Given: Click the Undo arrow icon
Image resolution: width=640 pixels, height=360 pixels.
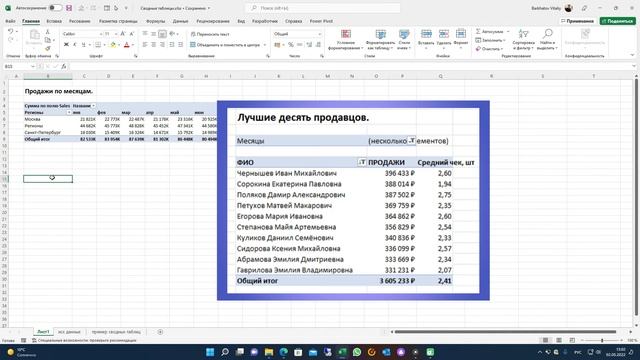Looking at the screenshot, I should pos(11,31).
